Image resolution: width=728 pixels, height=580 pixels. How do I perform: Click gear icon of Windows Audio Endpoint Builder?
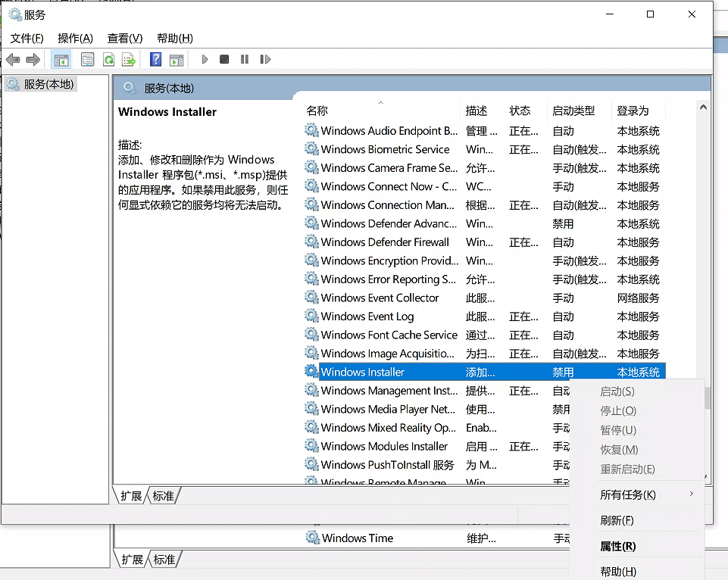[311, 130]
